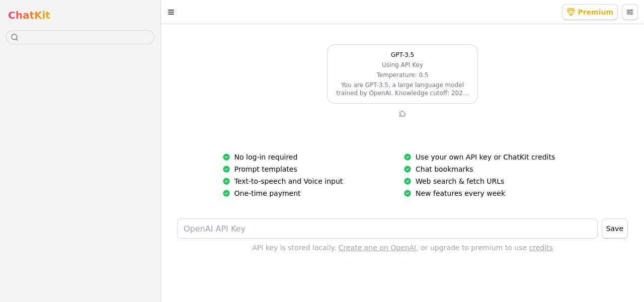
Task: Click the green check beside No log-in required
Action: coord(226,157)
